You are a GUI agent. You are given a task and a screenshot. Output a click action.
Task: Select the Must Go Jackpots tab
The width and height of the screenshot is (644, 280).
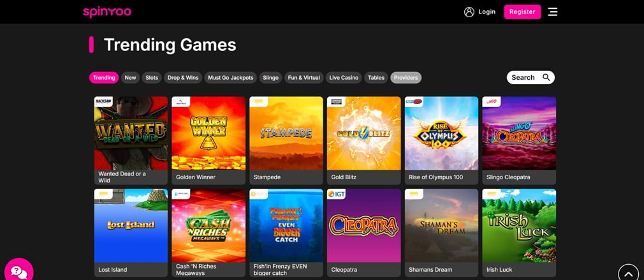(230, 78)
